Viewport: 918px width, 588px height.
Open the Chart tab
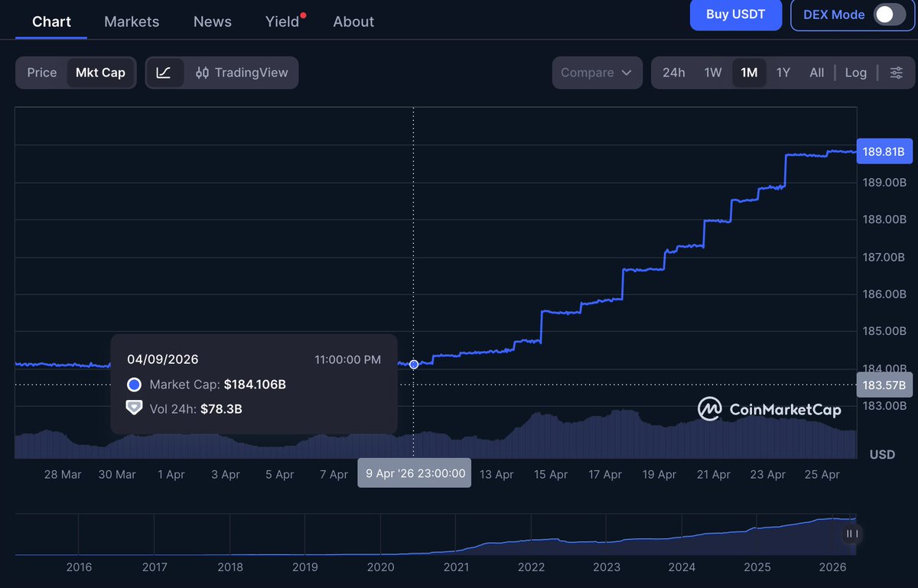pos(51,21)
